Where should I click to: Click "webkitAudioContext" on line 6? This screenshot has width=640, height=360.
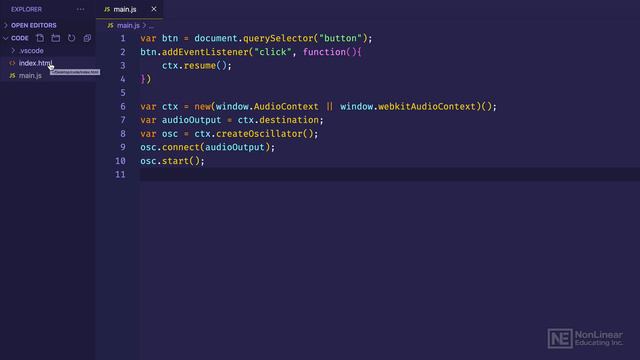click(427, 107)
